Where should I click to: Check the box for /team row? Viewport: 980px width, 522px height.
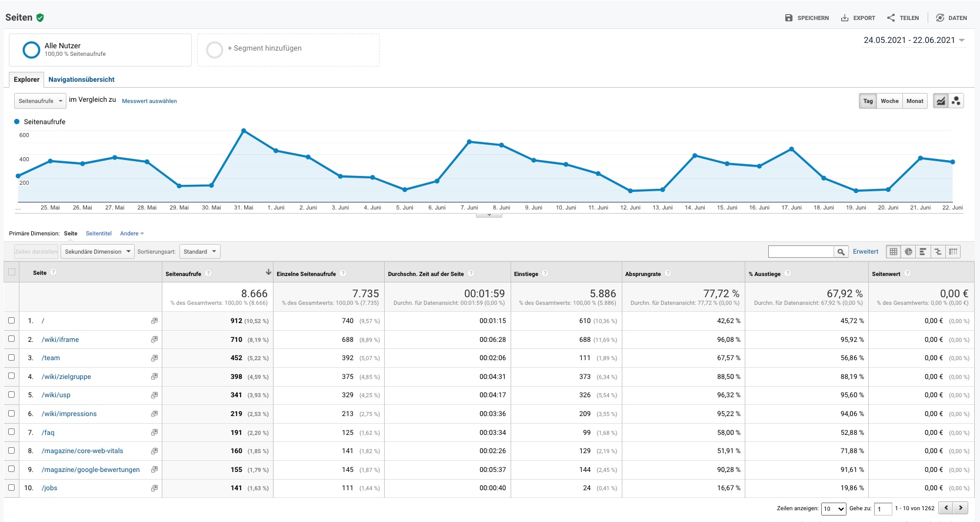[12, 357]
